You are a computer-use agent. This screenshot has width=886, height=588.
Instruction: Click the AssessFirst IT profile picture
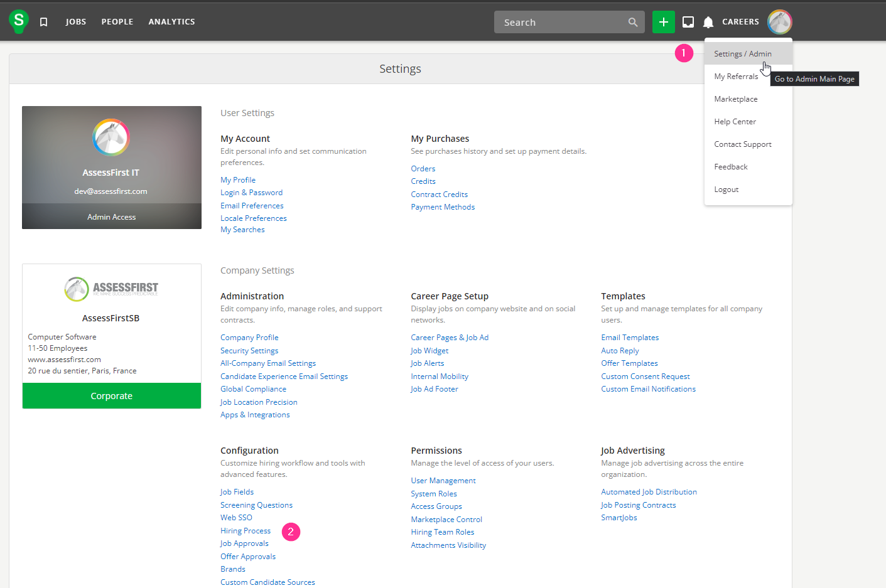click(x=111, y=137)
